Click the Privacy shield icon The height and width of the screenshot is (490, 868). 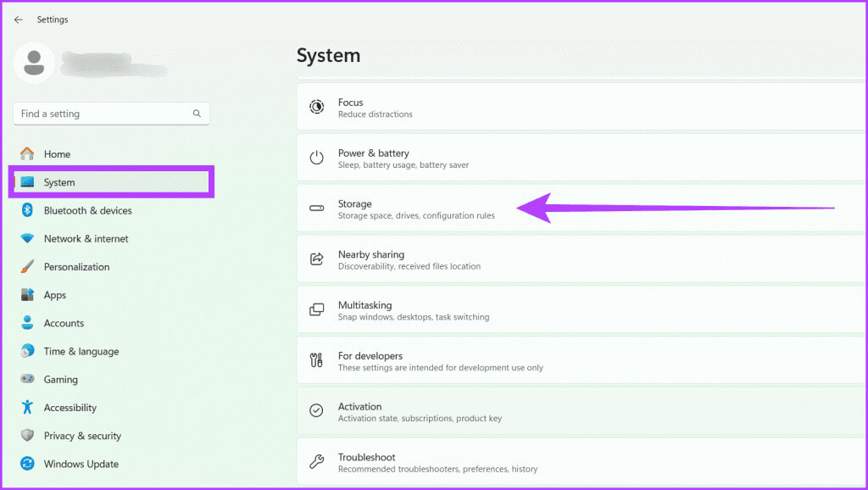tap(27, 435)
